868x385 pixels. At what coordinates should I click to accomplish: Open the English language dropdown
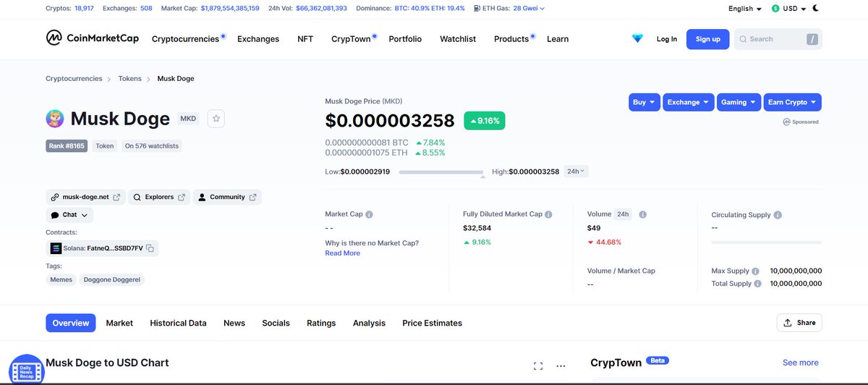(745, 9)
